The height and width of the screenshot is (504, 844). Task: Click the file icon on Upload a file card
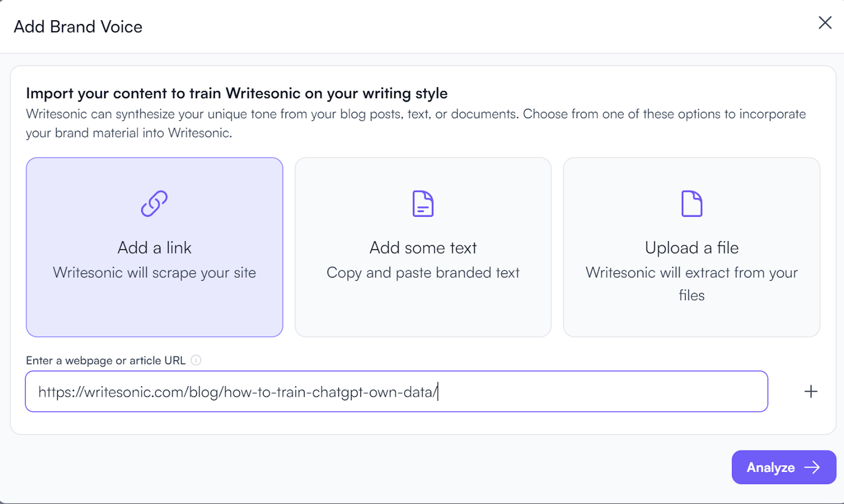tap(691, 204)
